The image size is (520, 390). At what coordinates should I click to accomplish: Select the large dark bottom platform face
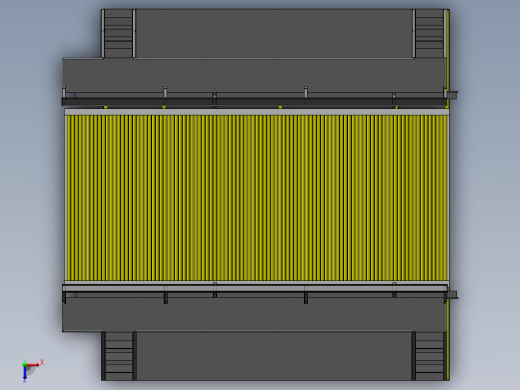[x=274, y=356]
